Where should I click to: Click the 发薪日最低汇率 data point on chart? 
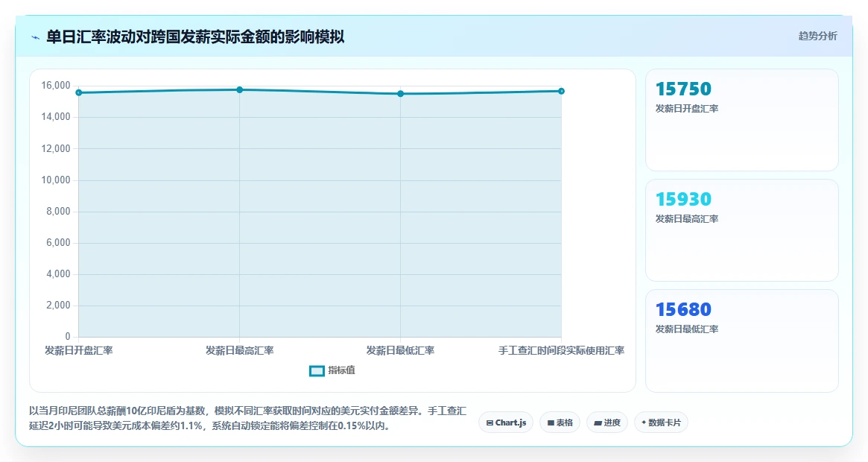pos(400,94)
